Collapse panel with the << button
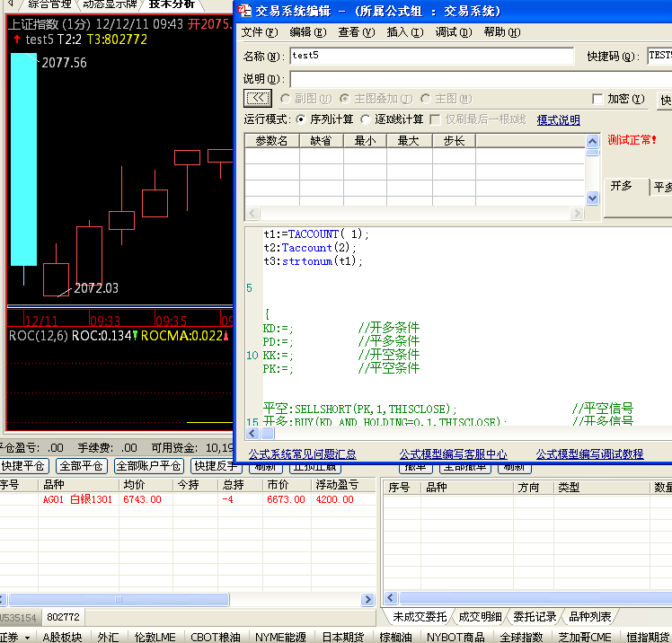 pos(258,99)
